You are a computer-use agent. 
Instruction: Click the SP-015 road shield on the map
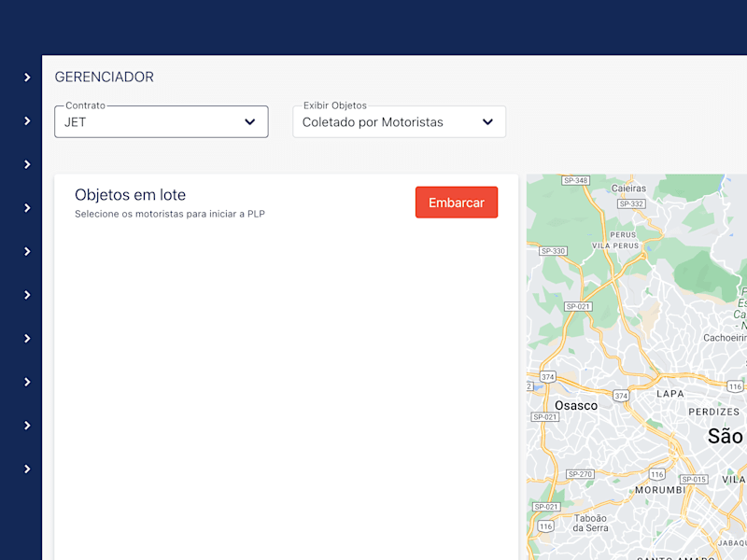coord(694,479)
